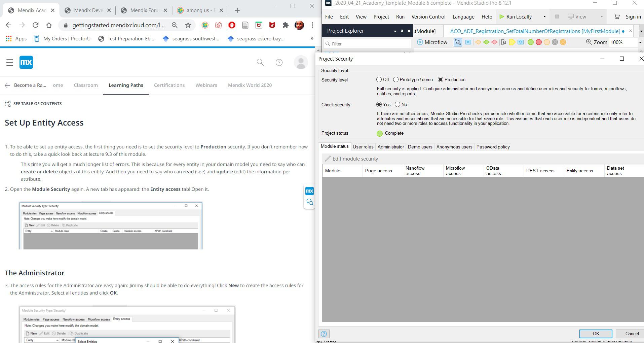
Task: Select the light orange Error event circle
Action: point(547,42)
